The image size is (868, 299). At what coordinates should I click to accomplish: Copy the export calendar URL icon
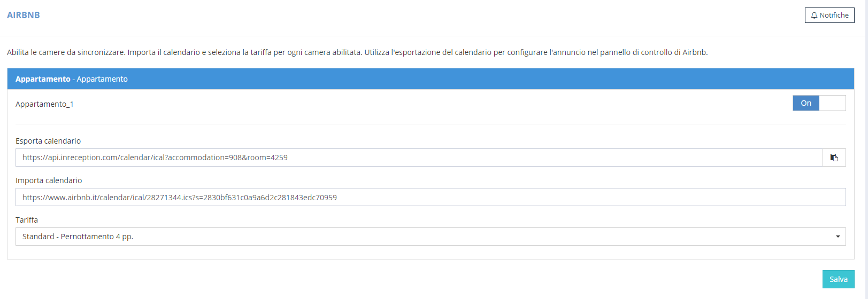[x=834, y=158]
